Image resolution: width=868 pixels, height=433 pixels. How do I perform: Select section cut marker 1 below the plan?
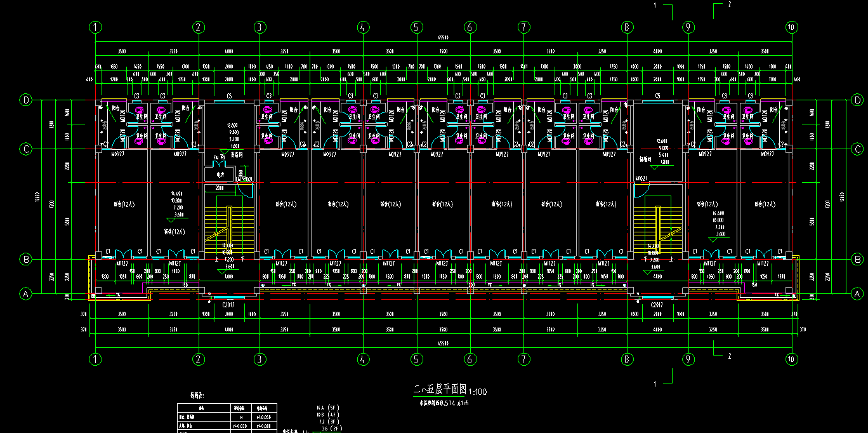655,383
